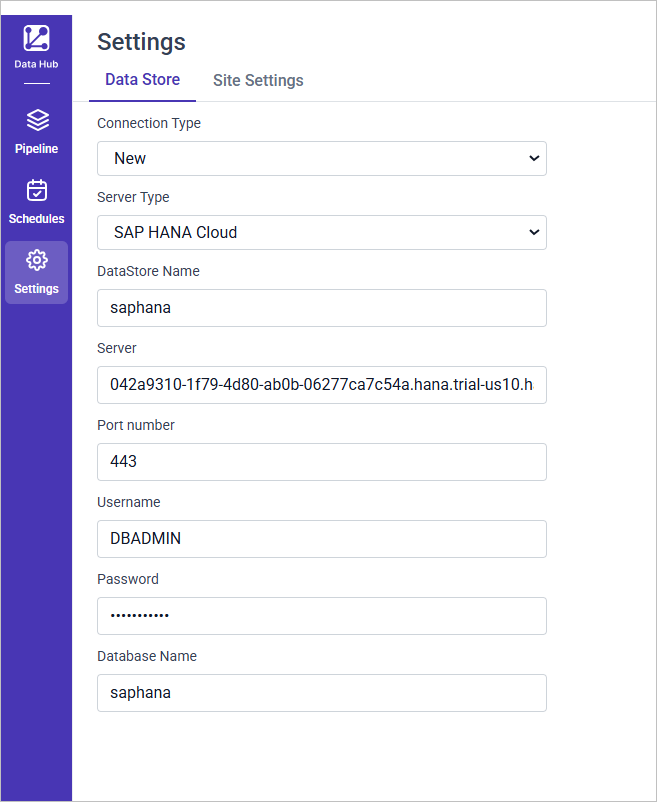Click the Data Hub text under logo
The height and width of the screenshot is (802, 657).
click(x=36, y=65)
